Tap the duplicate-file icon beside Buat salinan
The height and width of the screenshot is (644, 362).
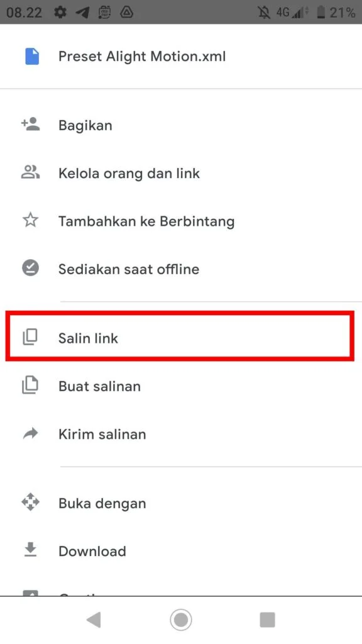30,386
